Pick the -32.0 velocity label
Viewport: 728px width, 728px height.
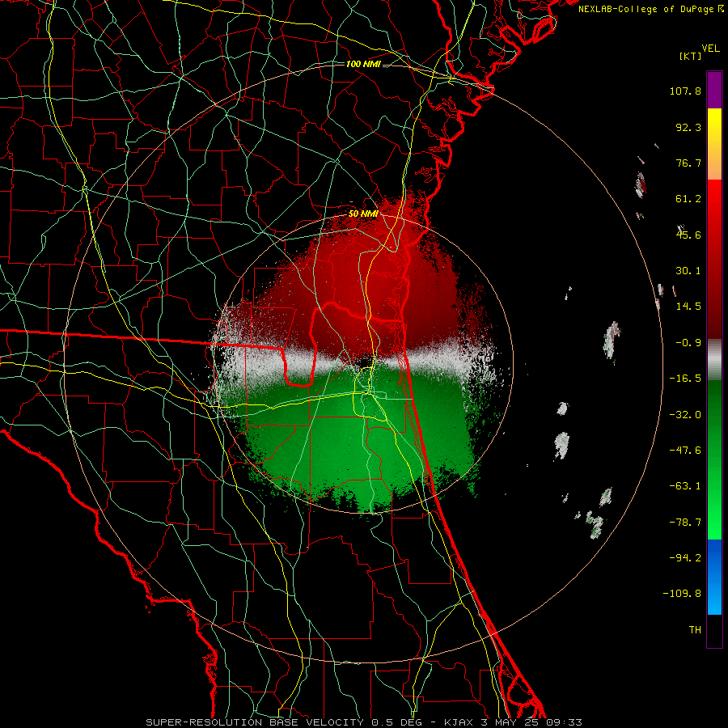(x=685, y=415)
